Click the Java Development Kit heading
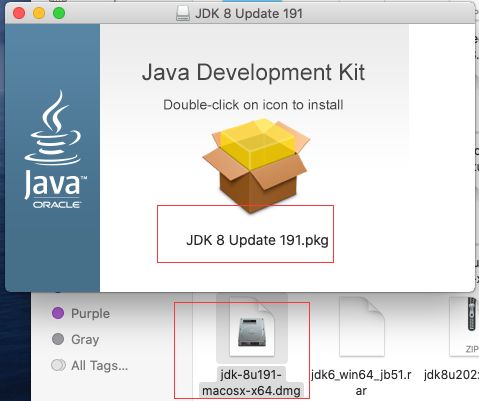 click(253, 72)
